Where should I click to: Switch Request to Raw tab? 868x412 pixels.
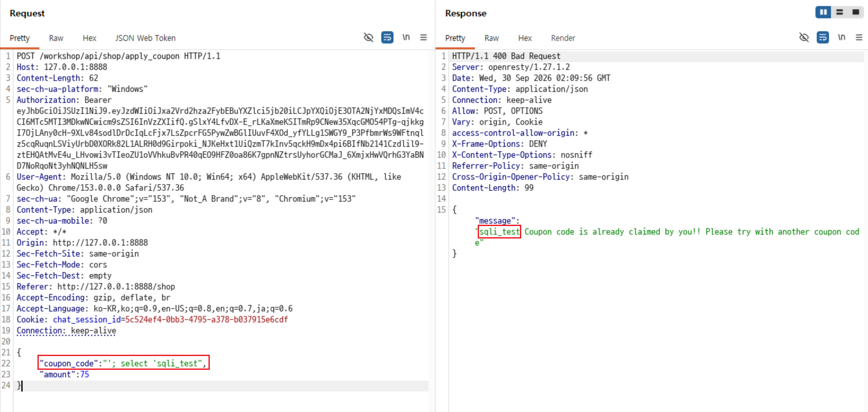(x=56, y=38)
